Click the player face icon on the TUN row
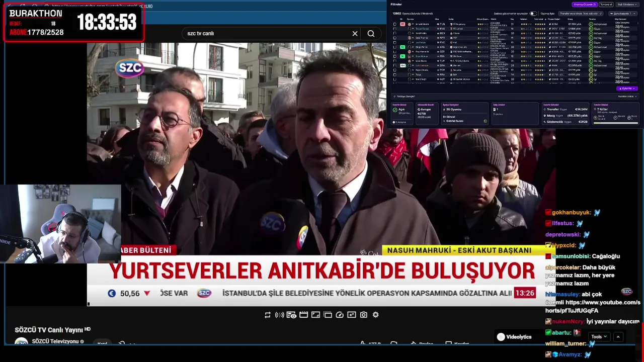Screen dimensions: 644x362 (x=410, y=24)
